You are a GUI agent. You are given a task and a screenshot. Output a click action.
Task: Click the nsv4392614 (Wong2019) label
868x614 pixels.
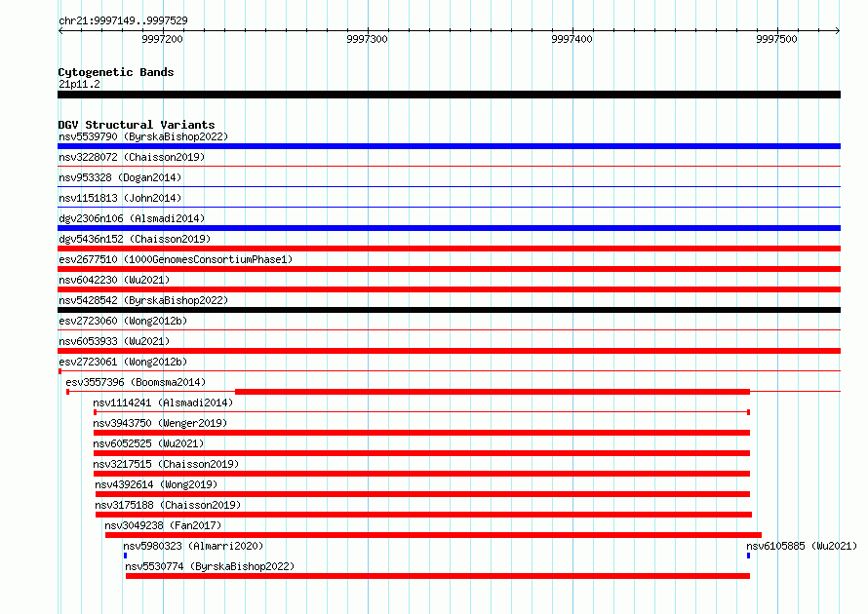click(x=156, y=484)
